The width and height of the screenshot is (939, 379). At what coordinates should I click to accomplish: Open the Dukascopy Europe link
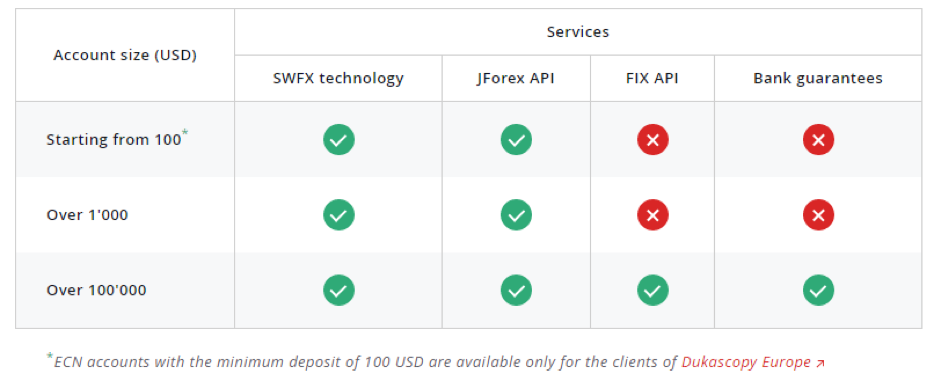746,362
